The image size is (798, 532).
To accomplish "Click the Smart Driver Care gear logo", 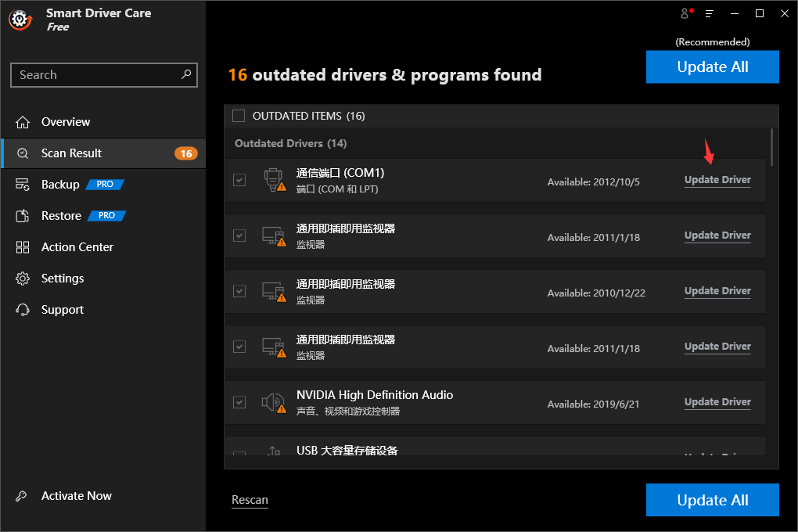I will [x=20, y=20].
